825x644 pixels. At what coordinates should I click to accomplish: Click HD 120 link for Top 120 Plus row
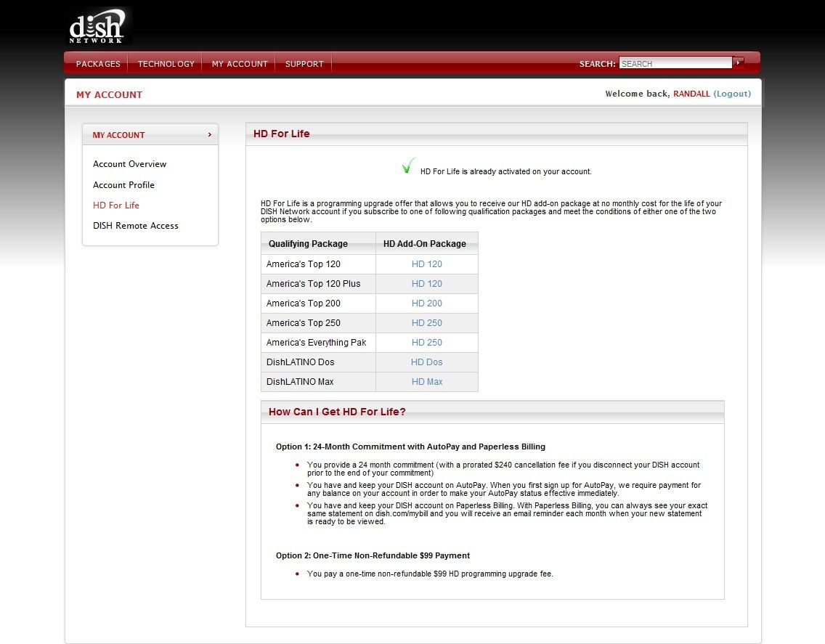click(x=427, y=284)
